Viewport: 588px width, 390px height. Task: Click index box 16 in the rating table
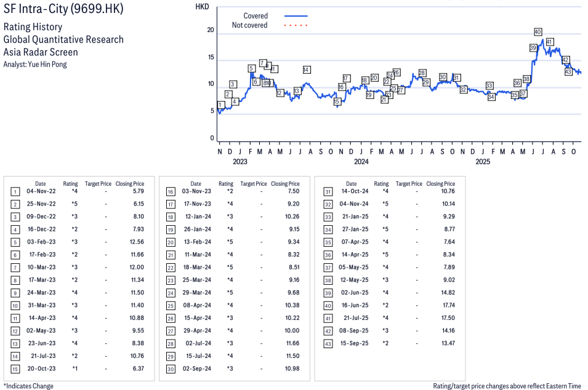pos(171,192)
